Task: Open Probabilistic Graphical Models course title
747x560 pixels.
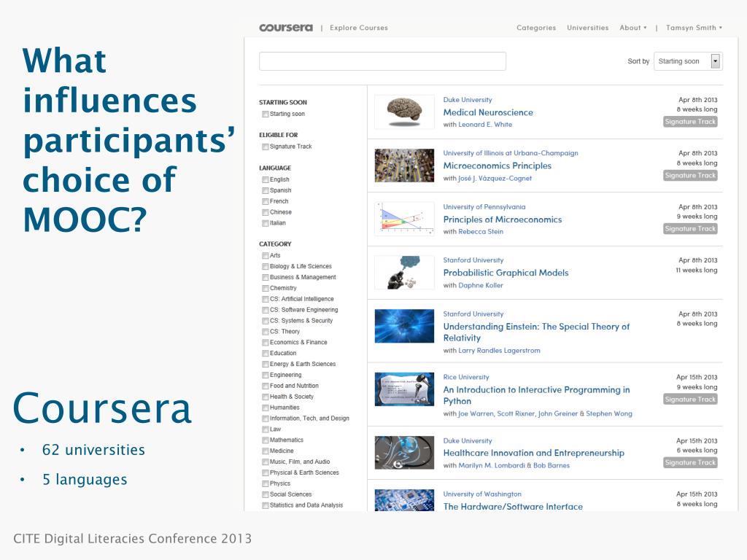Action: coord(506,273)
